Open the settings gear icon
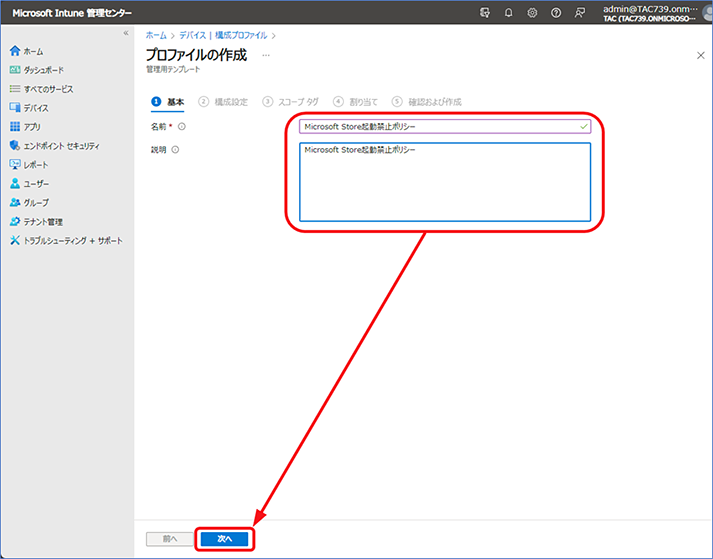This screenshot has height=559, width=713. coord(532,13)
